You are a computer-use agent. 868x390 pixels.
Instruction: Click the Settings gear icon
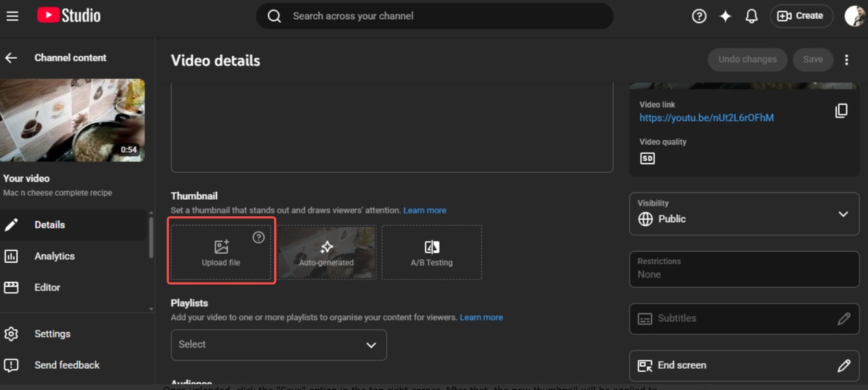tap(11, 334)
